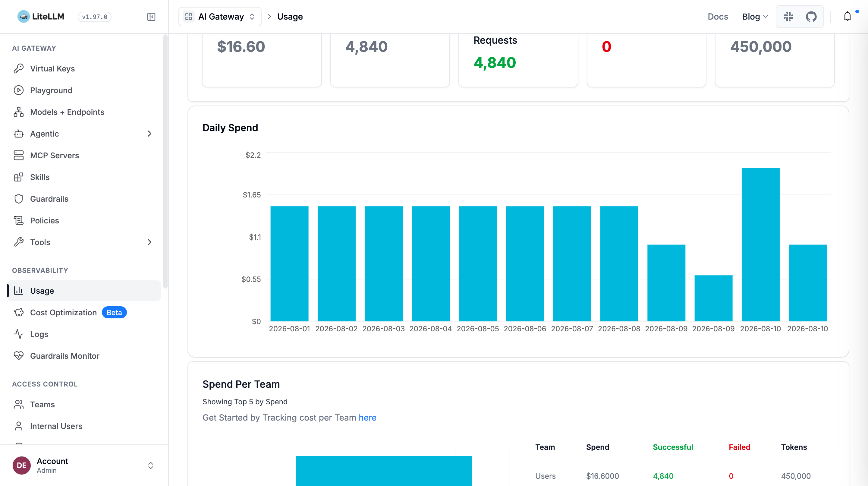Click the Guardrails shield icon
Viewport: 868px width, 486px height.
click(x=19, y=199)
